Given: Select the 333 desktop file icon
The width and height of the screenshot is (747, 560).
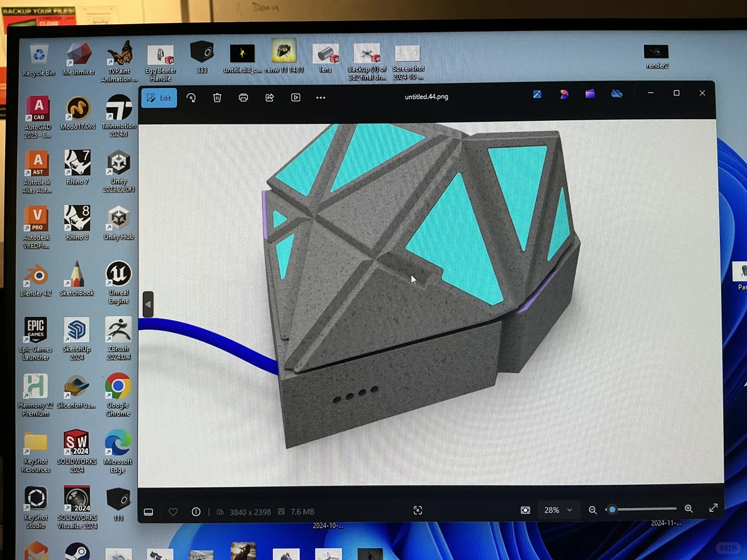Looking at the screenshot, I should (x=202, y=57).
